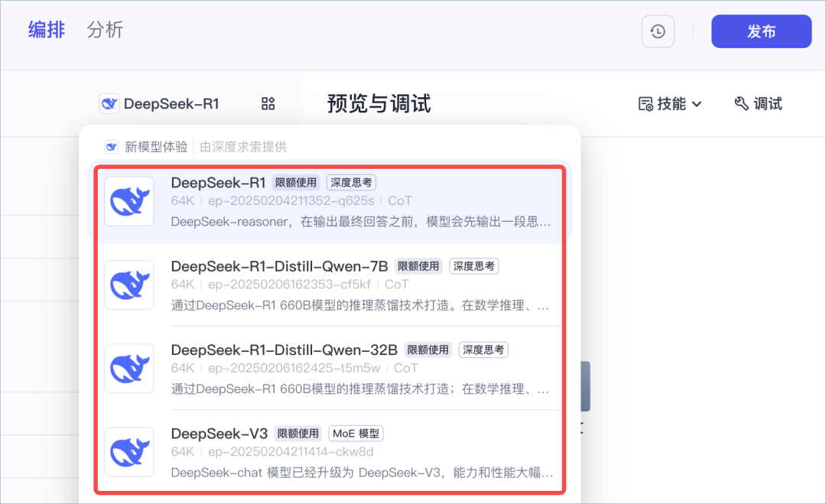Click the wrench icon next to 调试

(x=741, y=104)
